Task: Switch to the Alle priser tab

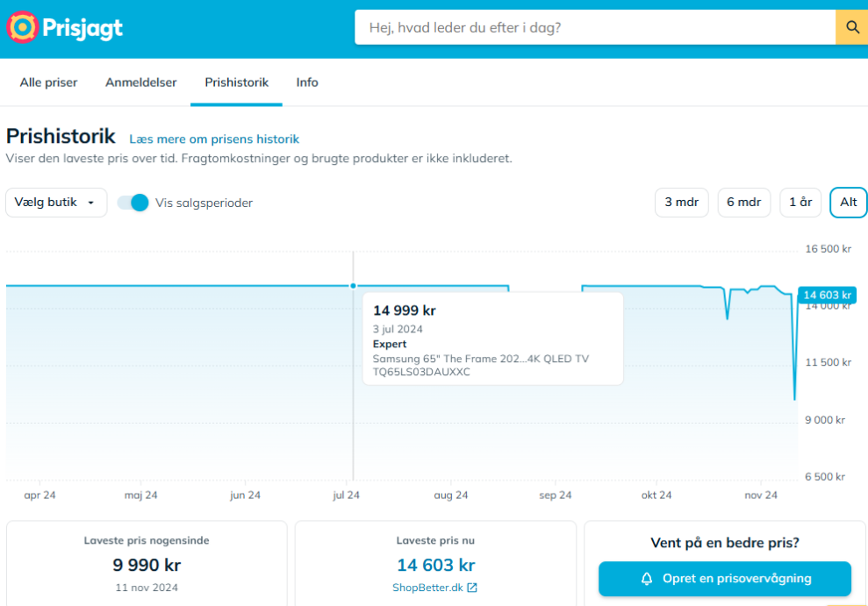Action: click(48, 82)
